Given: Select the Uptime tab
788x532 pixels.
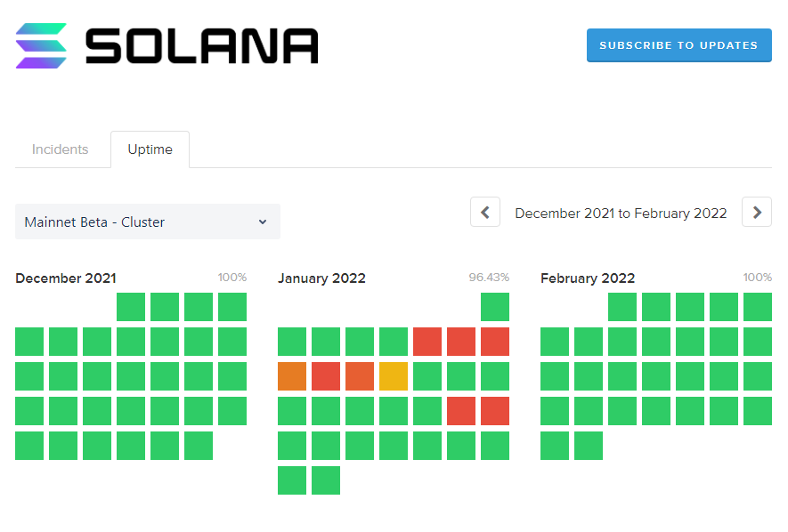Looking at the screenshot, I should 150,149.
